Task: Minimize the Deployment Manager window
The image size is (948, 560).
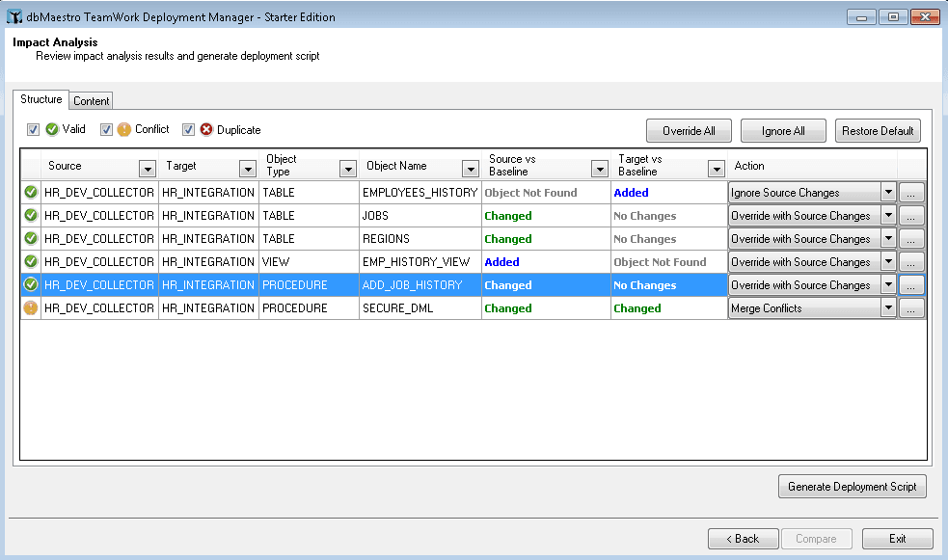Action: 861,17
